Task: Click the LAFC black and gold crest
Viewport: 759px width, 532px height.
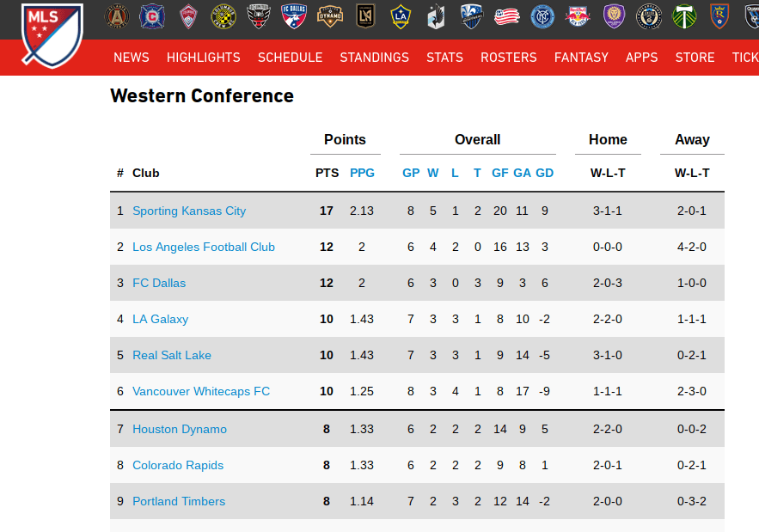Action: [x=365, y=16]
